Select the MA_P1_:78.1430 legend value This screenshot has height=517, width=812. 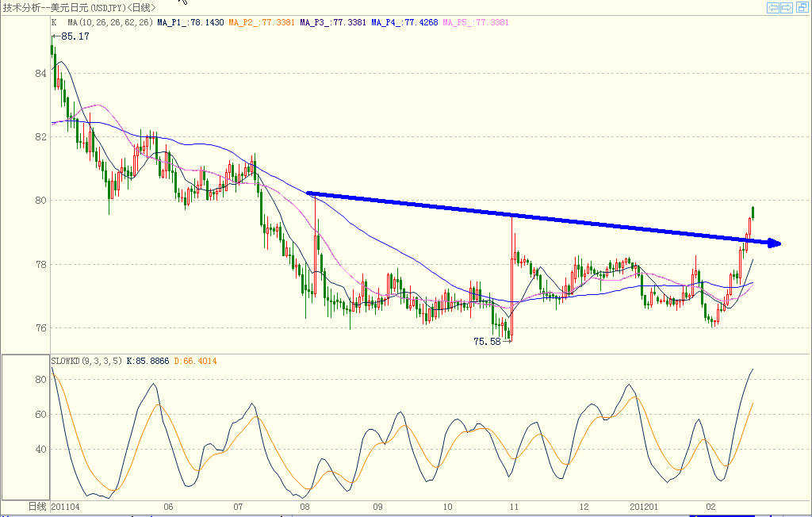click(x=190, y=22)
